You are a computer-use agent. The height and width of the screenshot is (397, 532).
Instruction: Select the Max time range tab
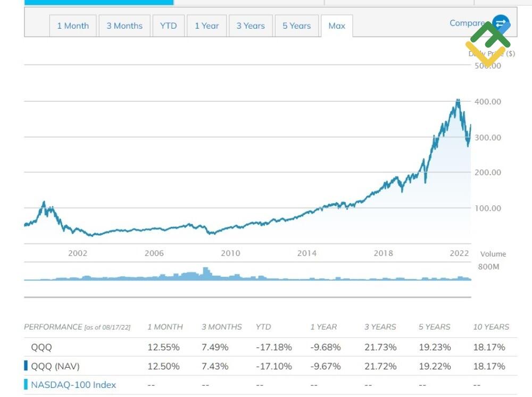tap(337, 26)
